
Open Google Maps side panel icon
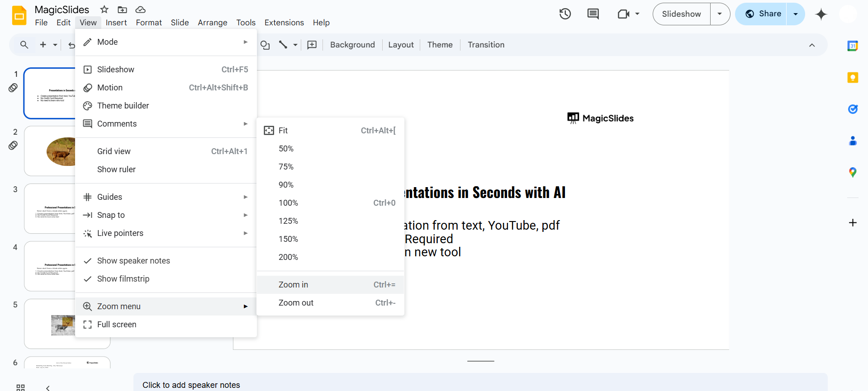point(852,172)
